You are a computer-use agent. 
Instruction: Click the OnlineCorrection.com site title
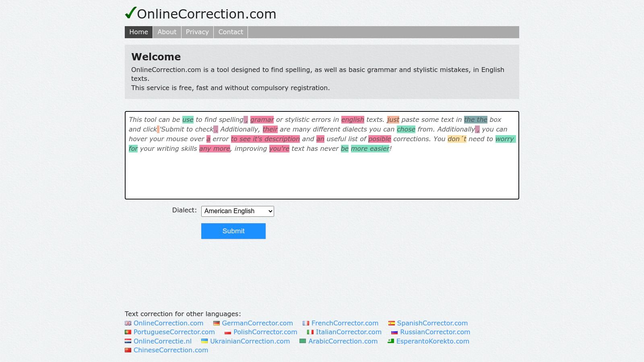click(206, 14)
